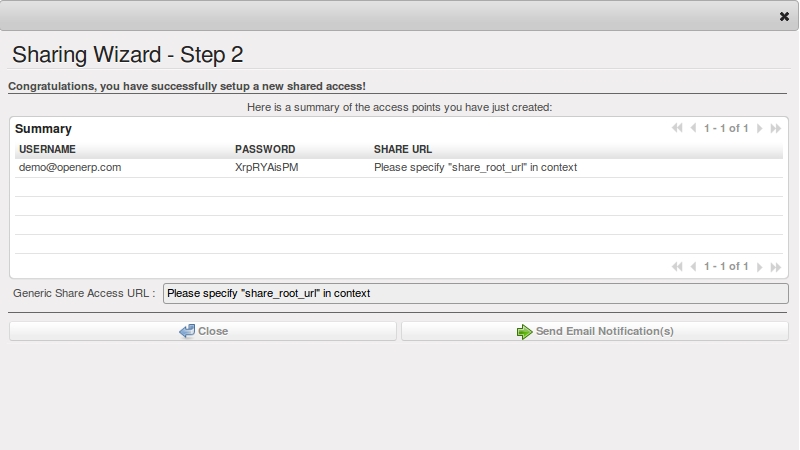Click the last-page arrow in the top pager
The width and height of the screenshot is (800, 450).
[776, 129]
